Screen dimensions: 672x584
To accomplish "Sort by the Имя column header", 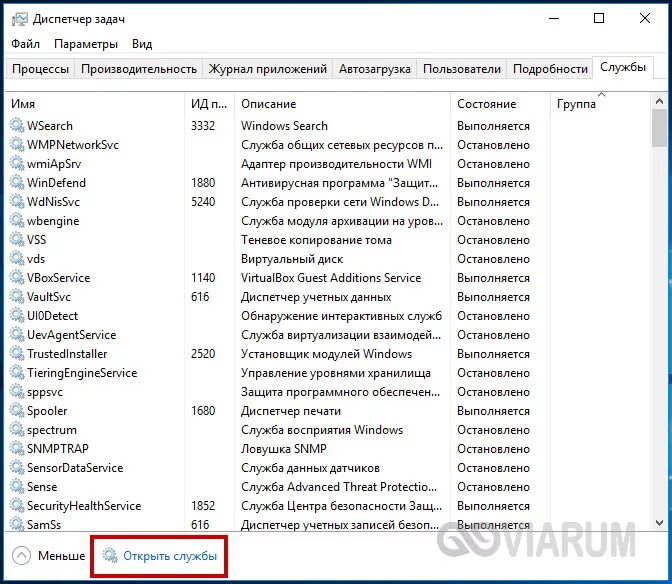I will pos(96,104).
